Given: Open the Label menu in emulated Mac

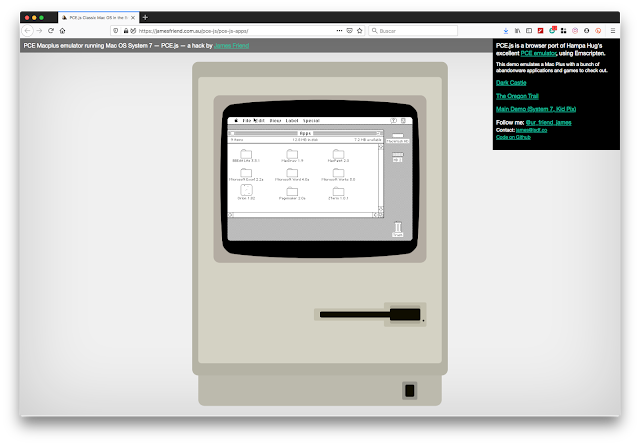Looking at the screenshot, I should [292, 121].
